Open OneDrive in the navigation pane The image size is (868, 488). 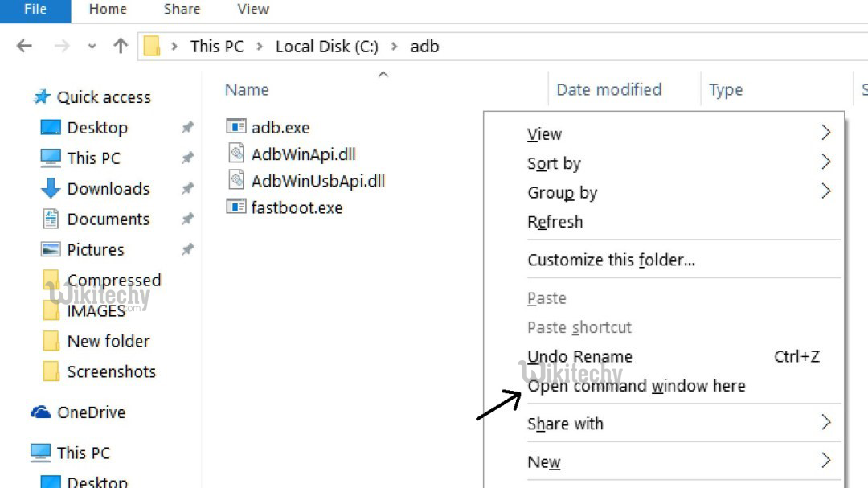point(91,412)
